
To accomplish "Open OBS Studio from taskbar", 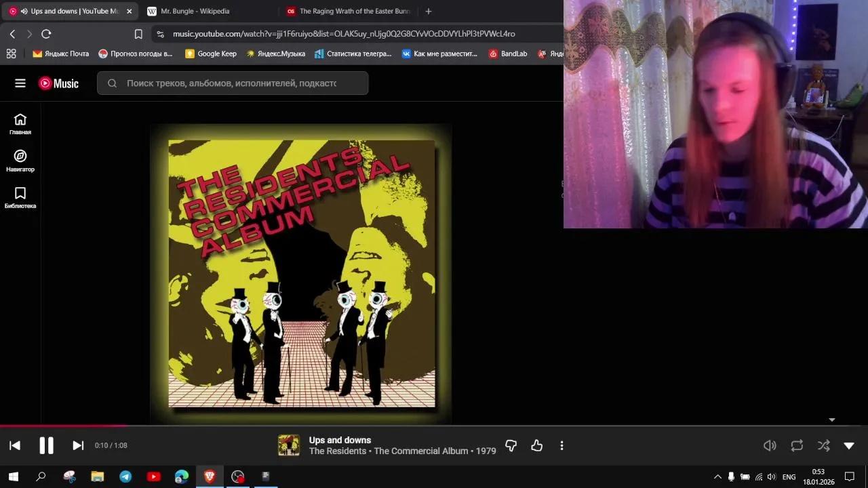I will click(237, 476).
